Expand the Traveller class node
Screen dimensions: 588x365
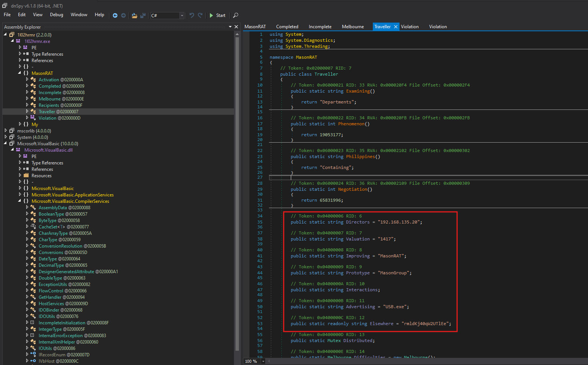[27, 111]
